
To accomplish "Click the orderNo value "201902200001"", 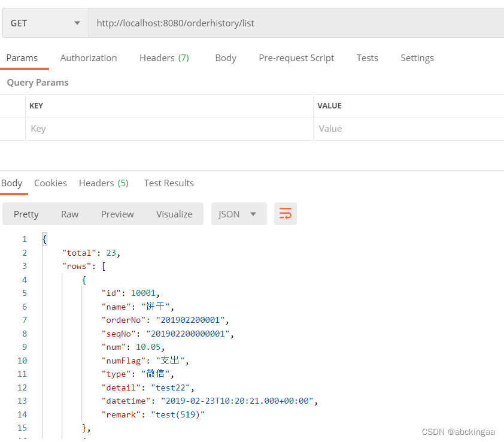I will [x=190, y=320].
